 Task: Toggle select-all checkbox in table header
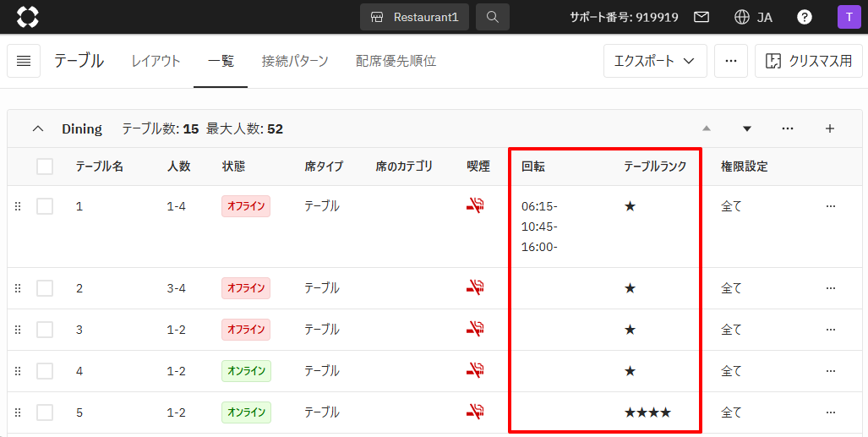click(x=45, y=167)
